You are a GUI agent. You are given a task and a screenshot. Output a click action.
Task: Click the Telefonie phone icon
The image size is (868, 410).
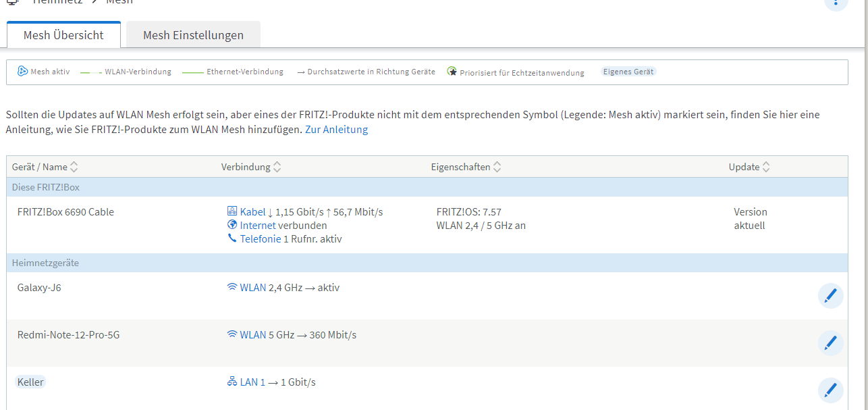point(232,238)
